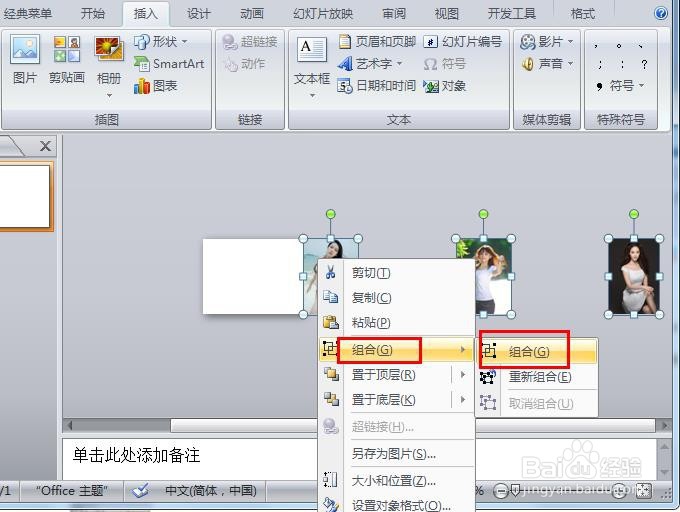Viewport: 680px width, 512px height.
Task: Insert 日期和时间 date and time
Action: 376,86
